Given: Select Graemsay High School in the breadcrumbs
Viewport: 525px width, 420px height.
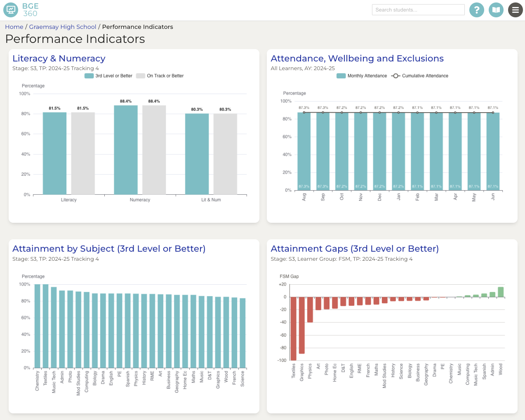Looking at the screenshot, I should [62, 26].
